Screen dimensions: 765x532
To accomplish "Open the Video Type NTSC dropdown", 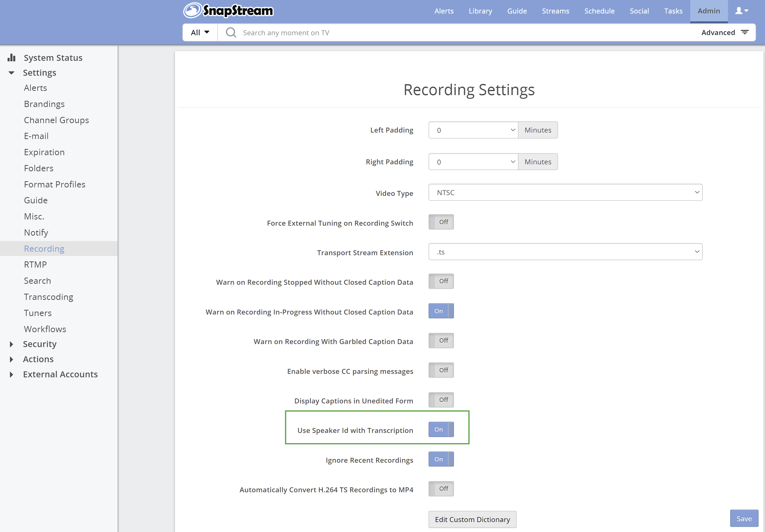I will pos(565,192).
